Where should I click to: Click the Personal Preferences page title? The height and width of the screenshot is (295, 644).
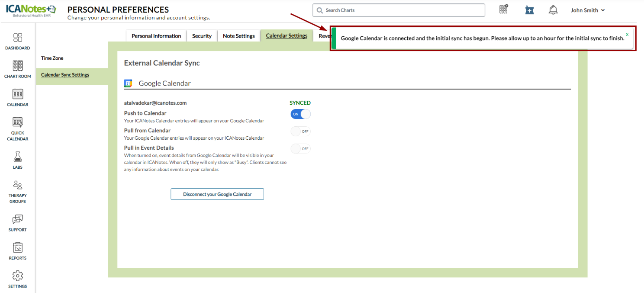click(118, 10)
